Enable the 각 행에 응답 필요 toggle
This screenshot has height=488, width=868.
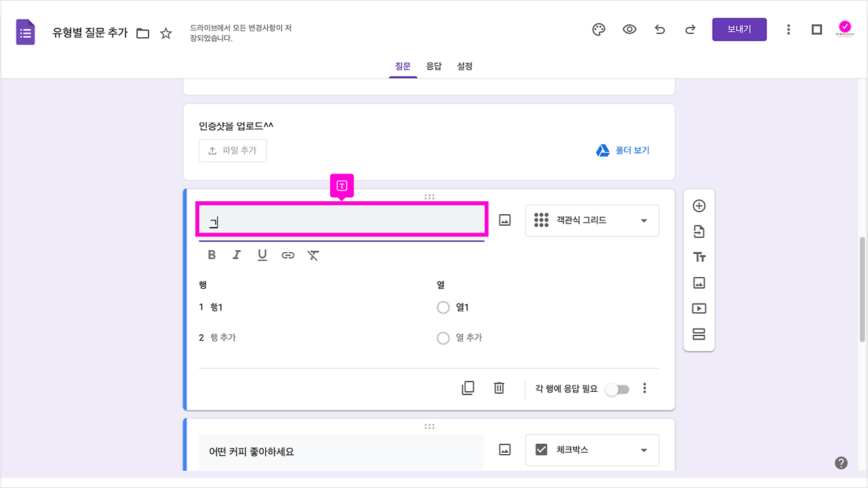click(x=616, y=388)
